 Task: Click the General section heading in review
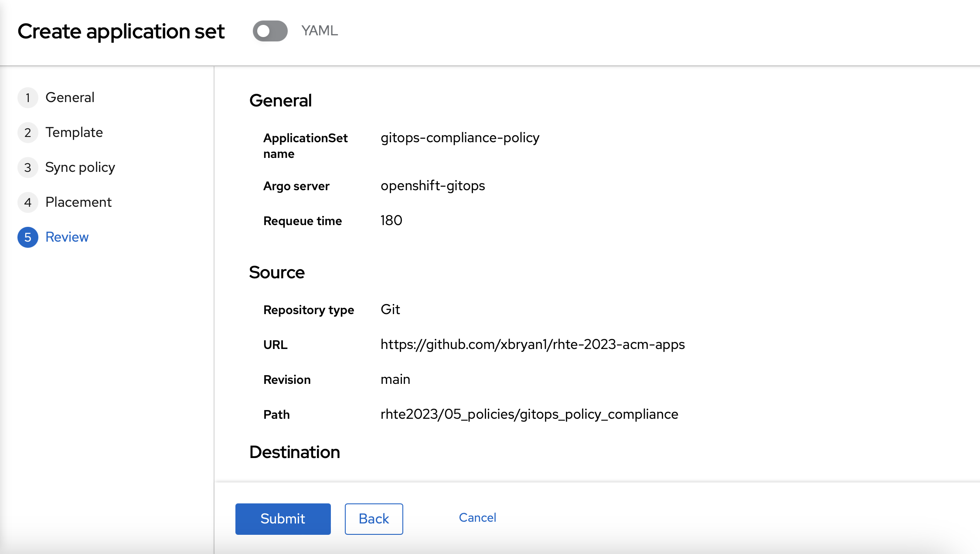[x=280, y=100]
